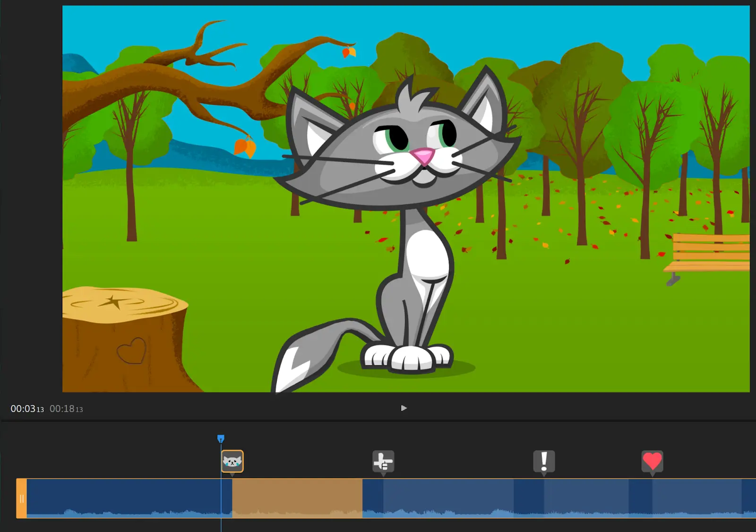The height and width of the screenshot is (532, 756).
Task: Select the pointing hand trigger marker
Action: click(x=383, y=461)
